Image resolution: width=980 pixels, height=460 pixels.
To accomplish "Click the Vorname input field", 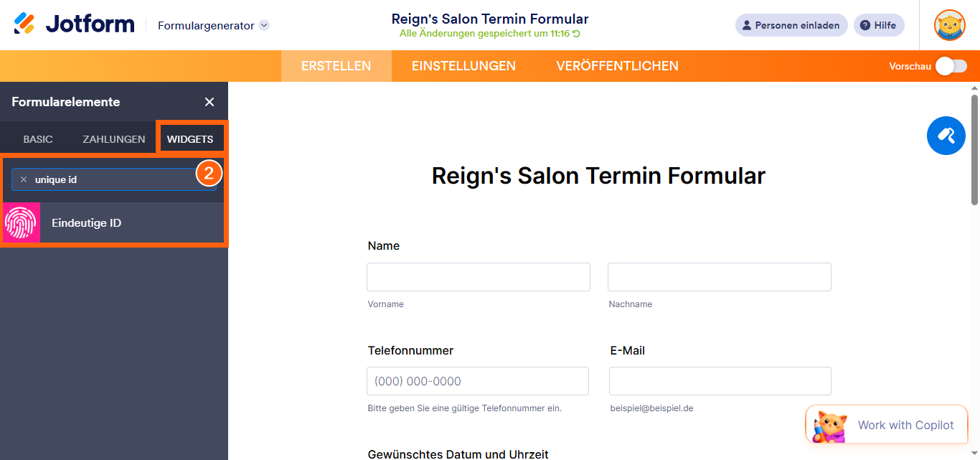I will coord(478,277).
